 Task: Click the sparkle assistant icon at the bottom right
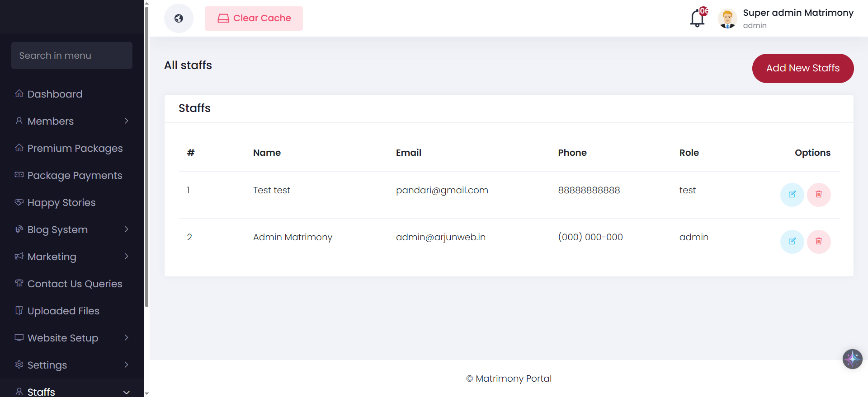coord(852,359)
